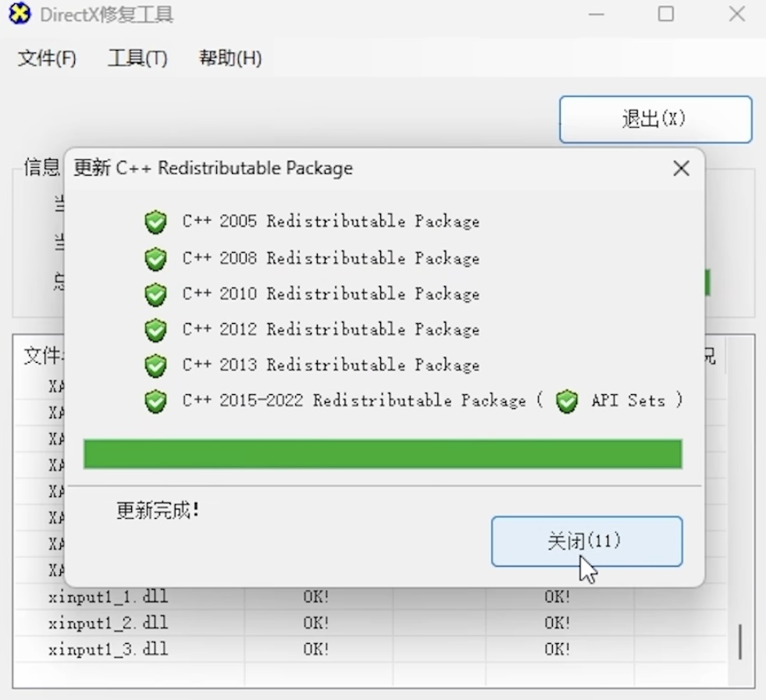Open the 工具(T) menu

137,59
